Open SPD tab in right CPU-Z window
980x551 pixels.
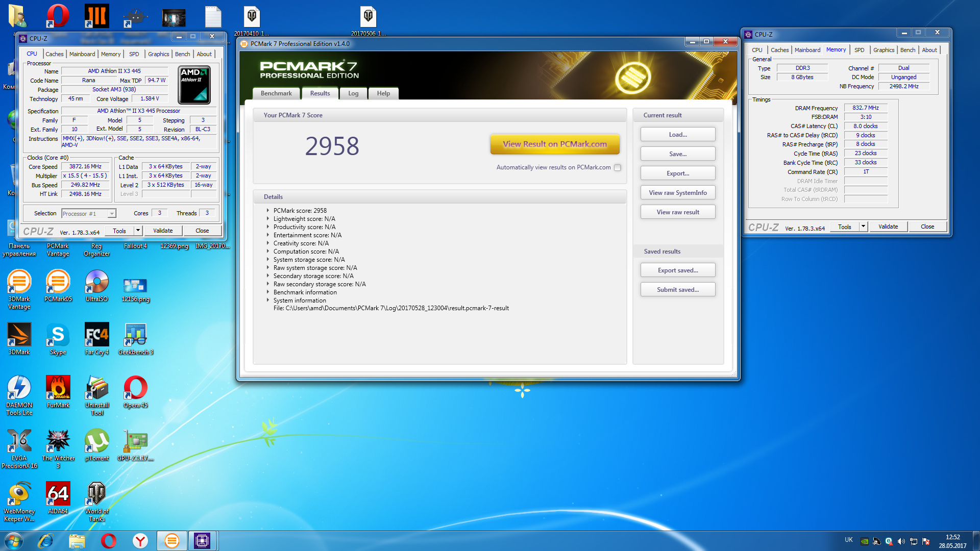[860, 50]
